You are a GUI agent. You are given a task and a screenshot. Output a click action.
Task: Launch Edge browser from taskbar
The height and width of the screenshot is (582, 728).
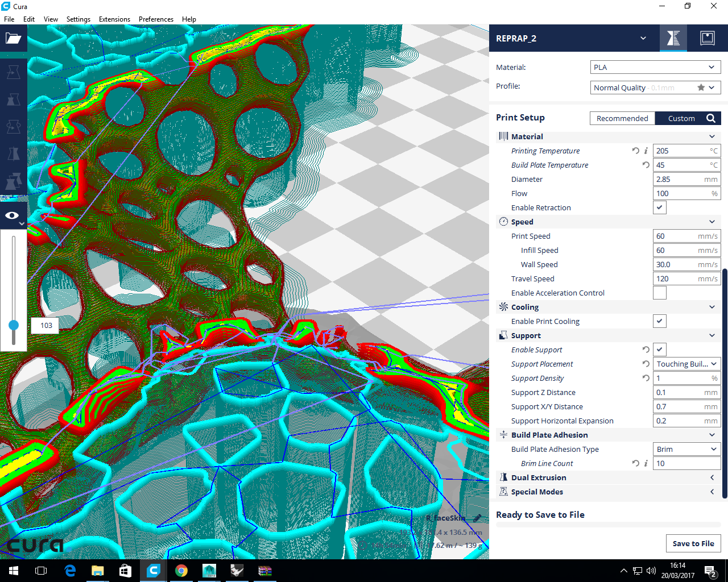tap(70, 571)
